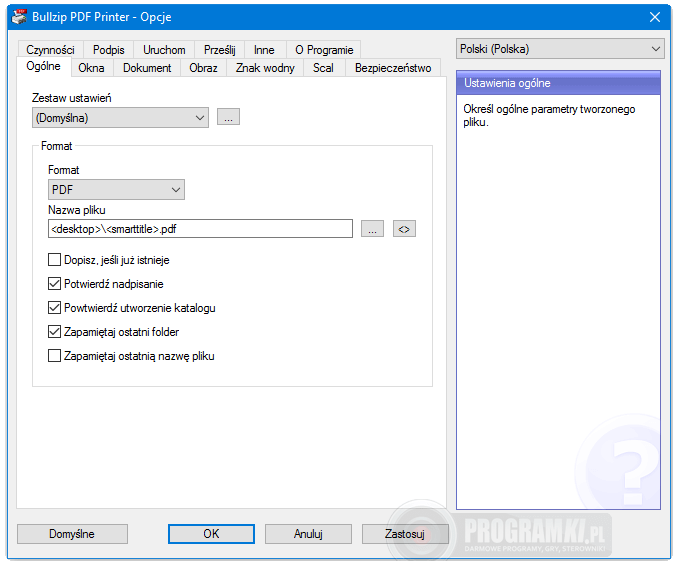Screen dimensions: 679x568
Task: Close the Opcje dialog window
Action: click(655, 17)
